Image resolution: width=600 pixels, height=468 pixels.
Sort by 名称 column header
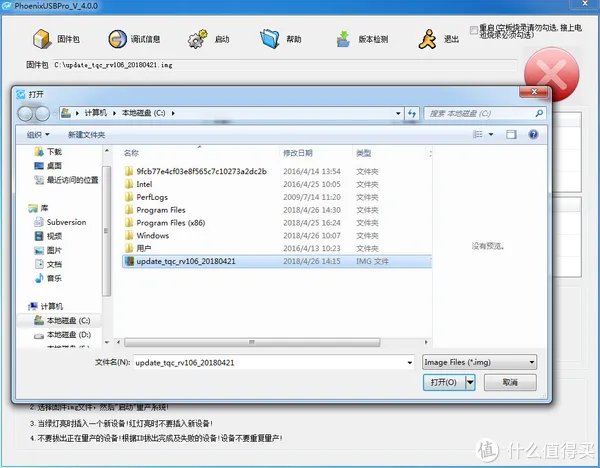131,153
